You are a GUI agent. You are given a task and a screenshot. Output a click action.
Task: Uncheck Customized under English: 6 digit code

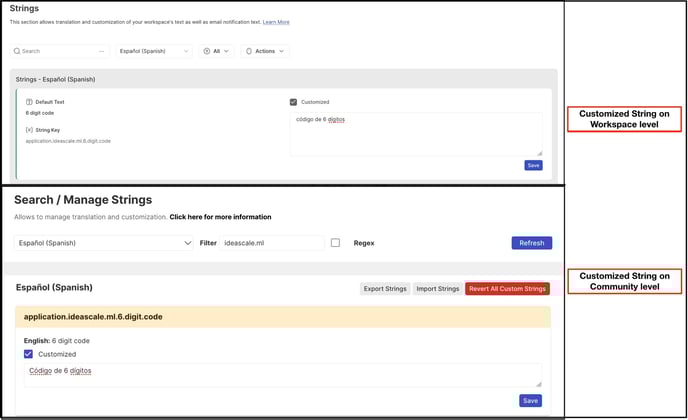29,354
